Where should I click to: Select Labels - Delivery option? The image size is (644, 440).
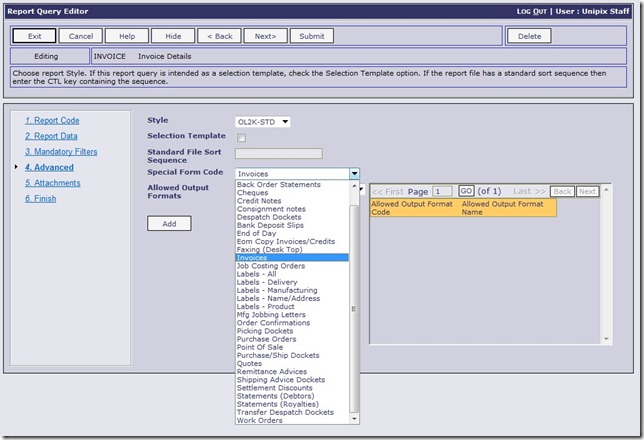click(267, 282)
